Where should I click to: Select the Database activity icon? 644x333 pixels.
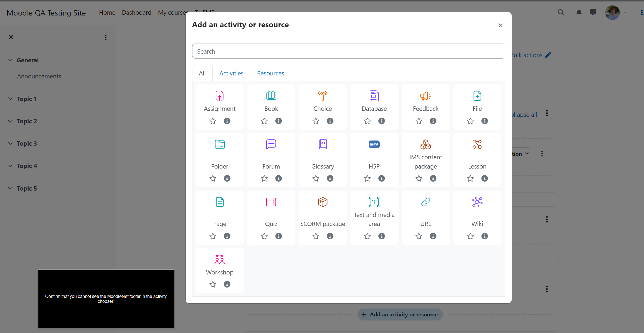click(374, 96)
